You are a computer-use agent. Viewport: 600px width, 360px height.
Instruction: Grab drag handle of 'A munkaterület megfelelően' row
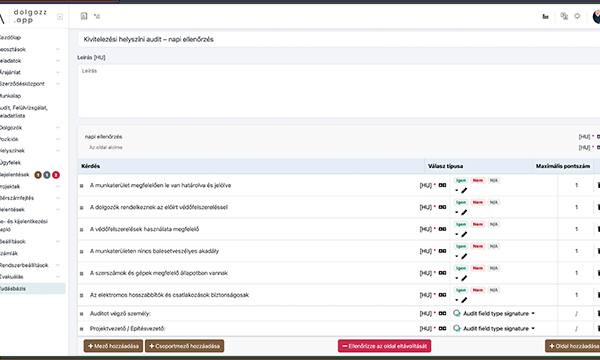[82, 186]
